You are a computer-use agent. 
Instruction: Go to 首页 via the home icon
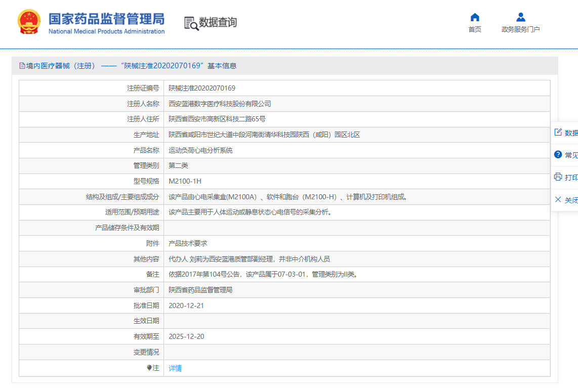point(475,17)
